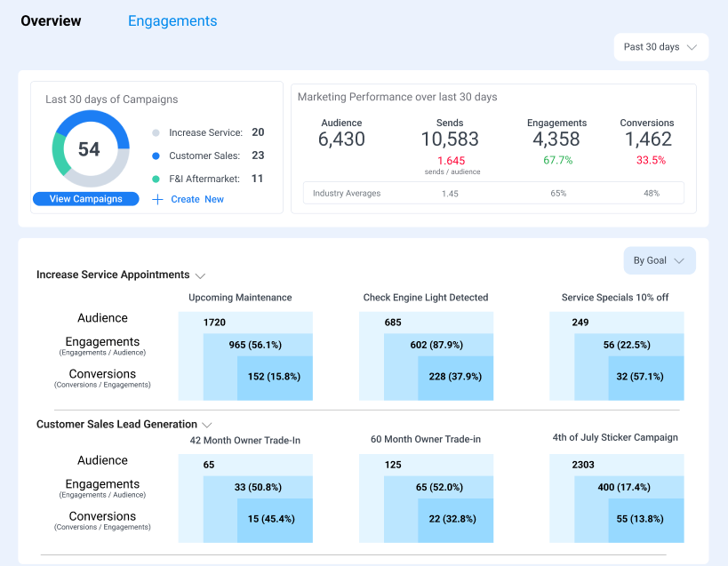
Task: Click the 4th of July 55 conversions block
Action: 646,521
